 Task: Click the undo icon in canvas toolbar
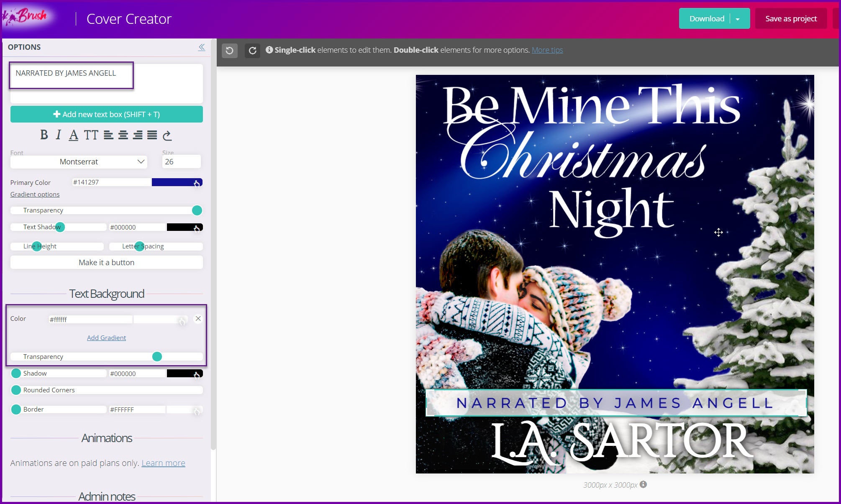[x=229, y=51]
